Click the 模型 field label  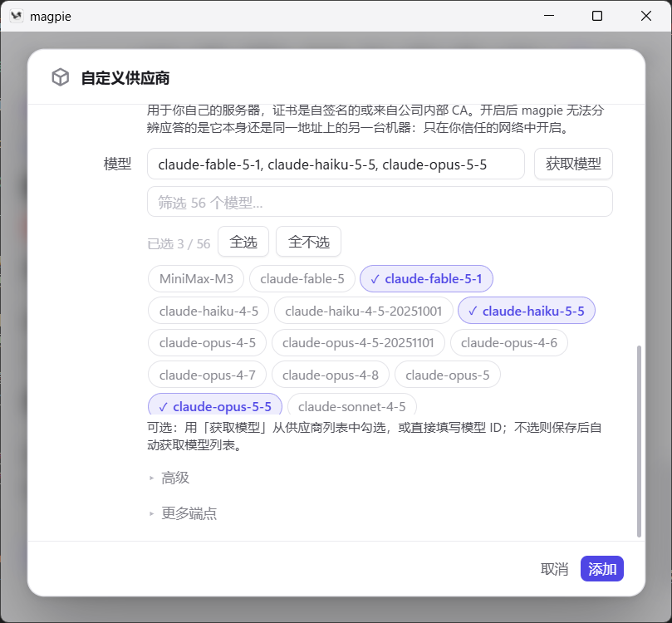coord(117,164)
